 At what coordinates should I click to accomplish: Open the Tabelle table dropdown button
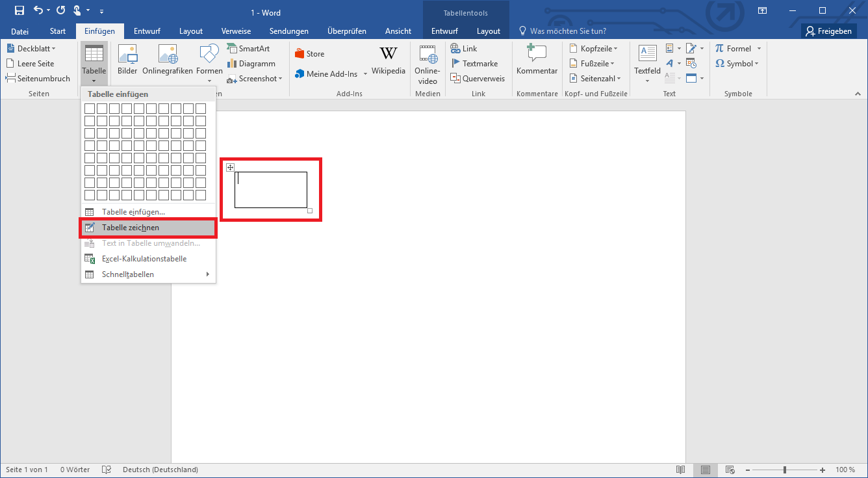pyautogui.click(x=94, y=64)
